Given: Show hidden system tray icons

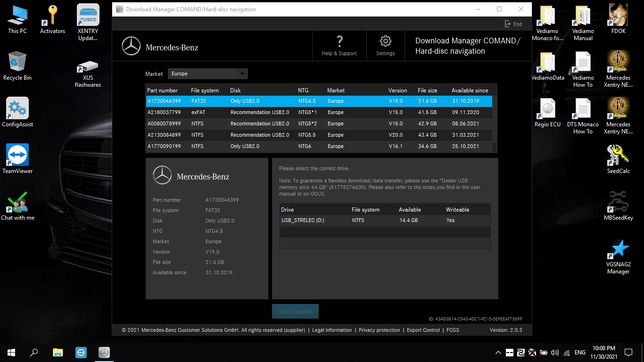Looking at the screenshot, I should coord(498,353).
